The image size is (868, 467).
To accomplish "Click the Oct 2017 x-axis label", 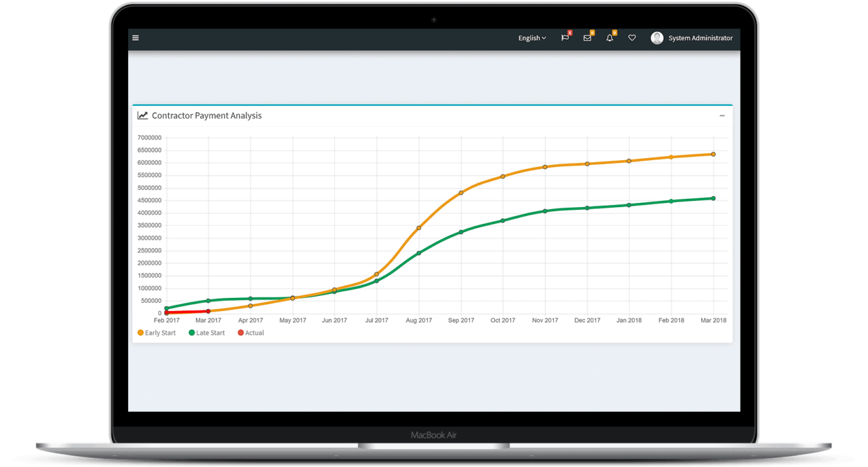I will [503, 320].
